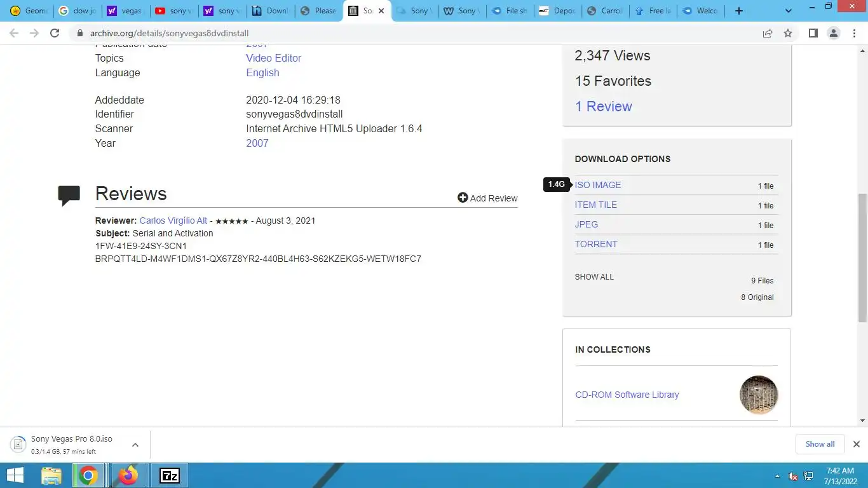Switch to the Geom tab
Image resolution: width=868 pixels, height=488 pixels.
[29, 11]
